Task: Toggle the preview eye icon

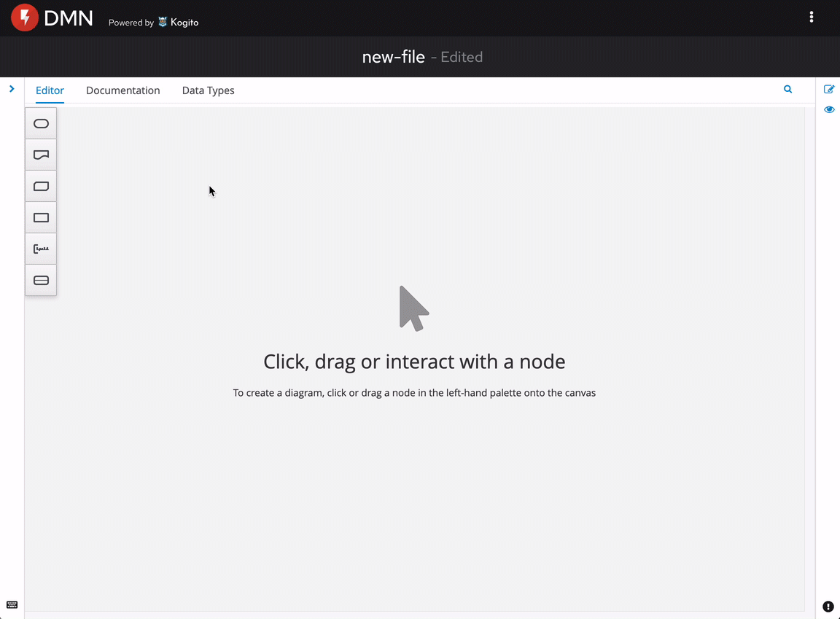Action: (x=828, y=110)
